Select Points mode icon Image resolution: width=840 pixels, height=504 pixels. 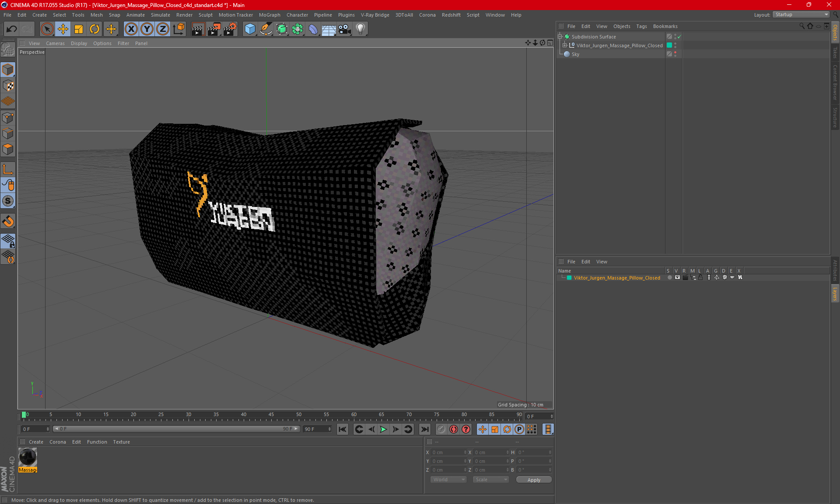coord(8,118)
